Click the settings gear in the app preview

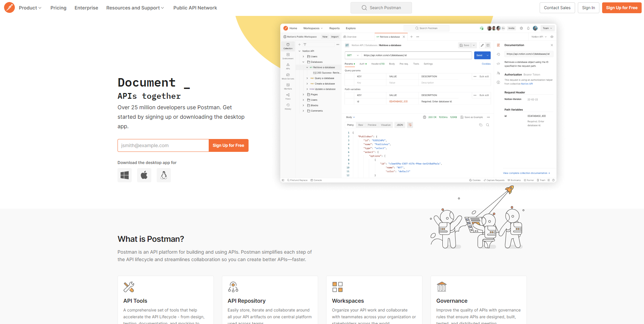(521, 28)
